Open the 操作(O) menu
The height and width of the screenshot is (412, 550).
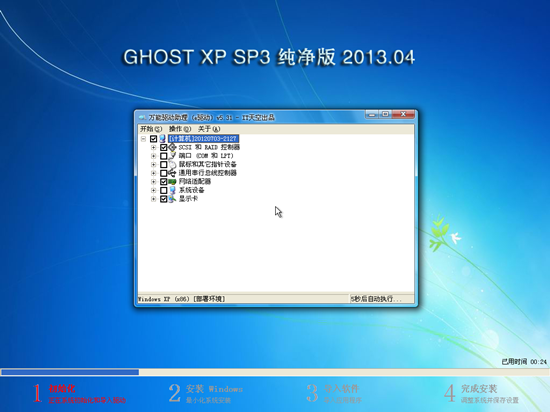tap(180, 129)
